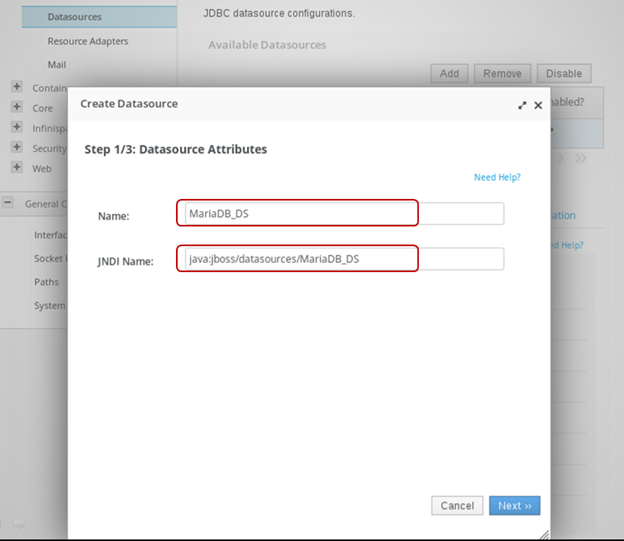Viewport: 624px width, 541px height.
Task: Close the Create Datasource dialog
Action: [538, 105]
